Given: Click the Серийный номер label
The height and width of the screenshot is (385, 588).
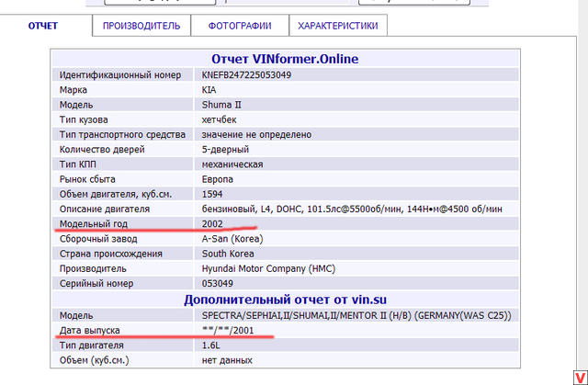Looking at the screenshot, I should [96, 283].
